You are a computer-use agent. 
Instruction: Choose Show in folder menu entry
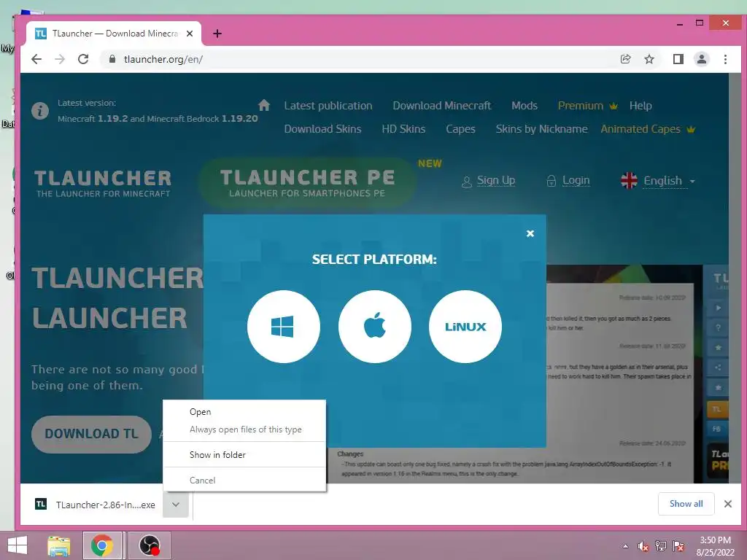click(x=244, y=455)
